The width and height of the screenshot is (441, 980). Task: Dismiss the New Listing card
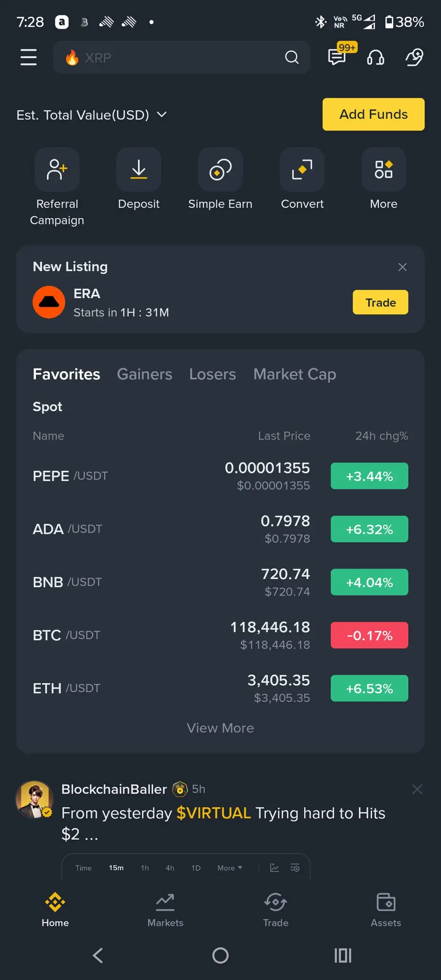pos(403,267)
